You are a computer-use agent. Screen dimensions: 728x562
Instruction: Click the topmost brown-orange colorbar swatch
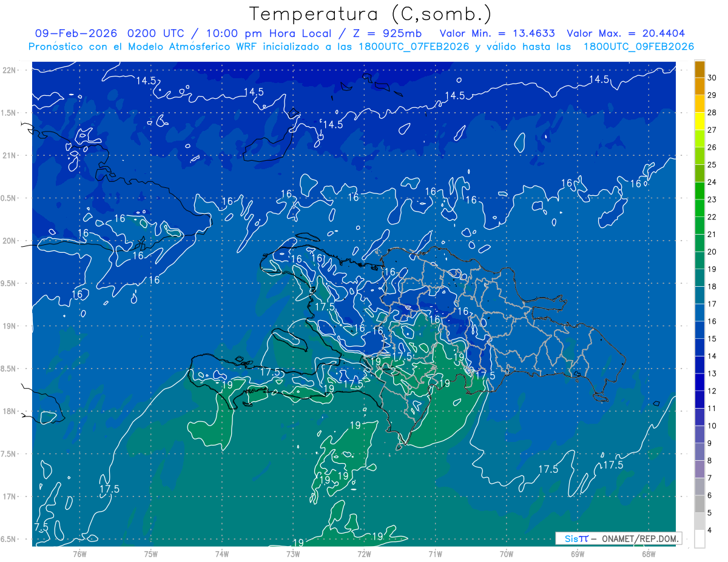click(699, 69)
